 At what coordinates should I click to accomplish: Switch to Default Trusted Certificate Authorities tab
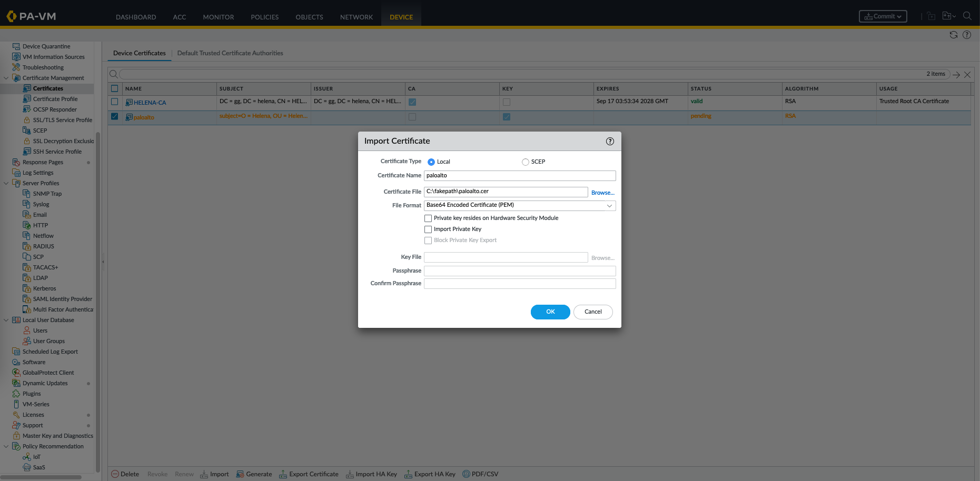[230, 53]
